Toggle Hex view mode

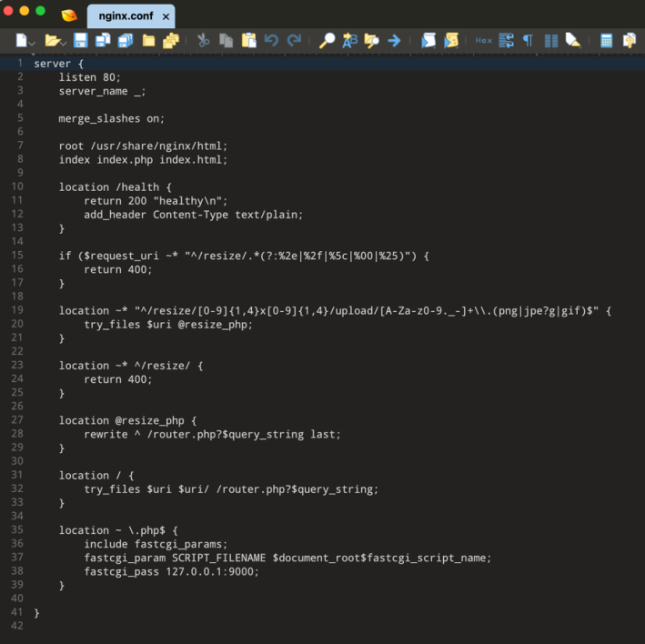tap(484, 40)
